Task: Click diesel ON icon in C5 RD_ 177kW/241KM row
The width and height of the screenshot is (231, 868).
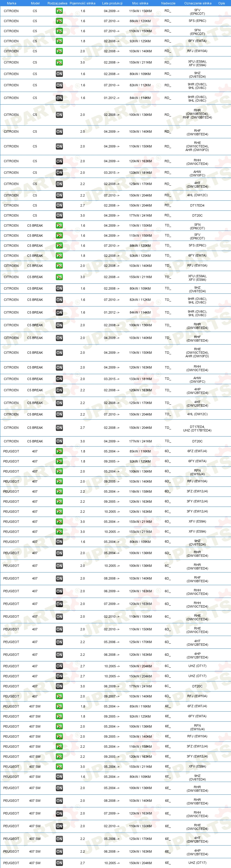Action: click(x=59, y=215)
